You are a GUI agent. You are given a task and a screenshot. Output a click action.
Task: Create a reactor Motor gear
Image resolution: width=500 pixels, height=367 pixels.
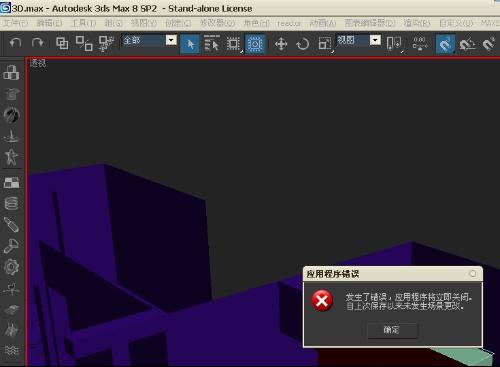click(x=11, y=267)
